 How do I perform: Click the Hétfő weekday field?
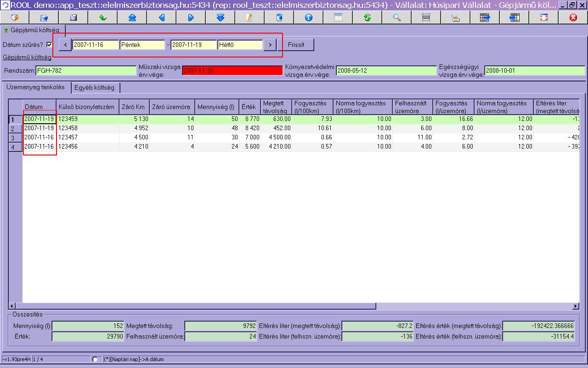click(x=240, y=45)
